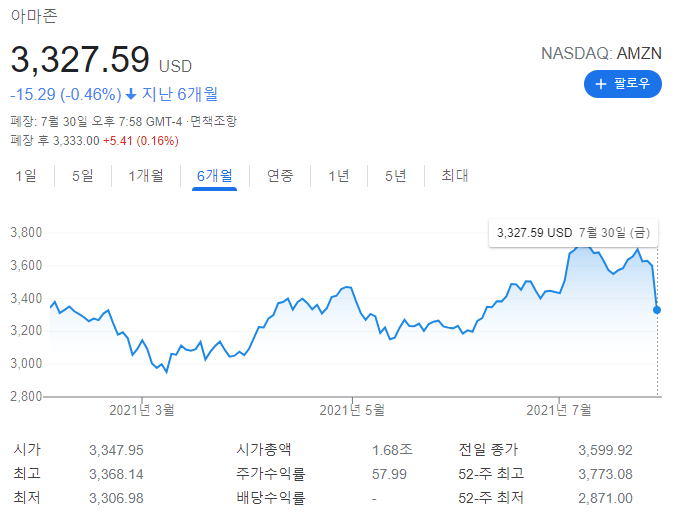Select the 6개월 tab
The height and width of the screenshot is (532, 687).
coord(215,176)
